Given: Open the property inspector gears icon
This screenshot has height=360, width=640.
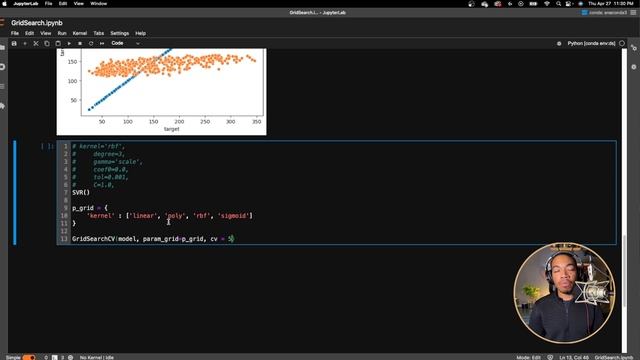Looking at the screenshot, I should [633, 47].
